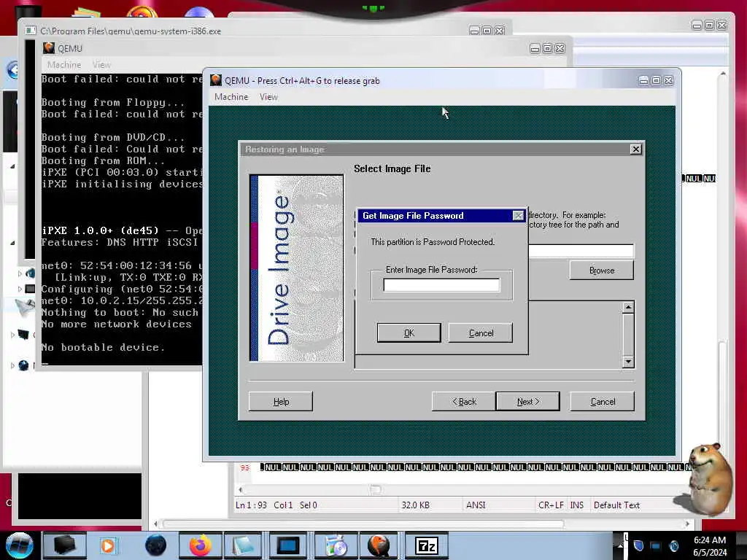This screenshot has width=747, height=560.
Task: Click the Drive Image banner graphic
Action: pos(296,268)
